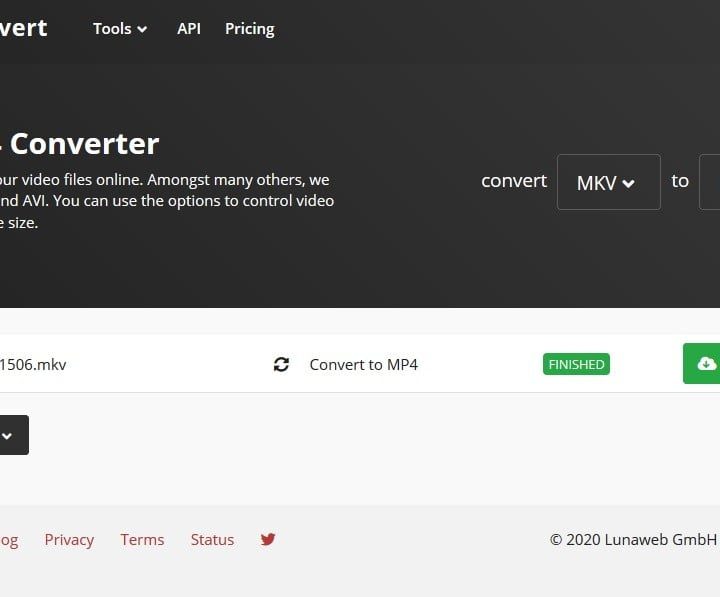Expand the dark dropdown button below file row
Image resolution: width=720 pixels, height=597 pixels.
click(12, 435)
